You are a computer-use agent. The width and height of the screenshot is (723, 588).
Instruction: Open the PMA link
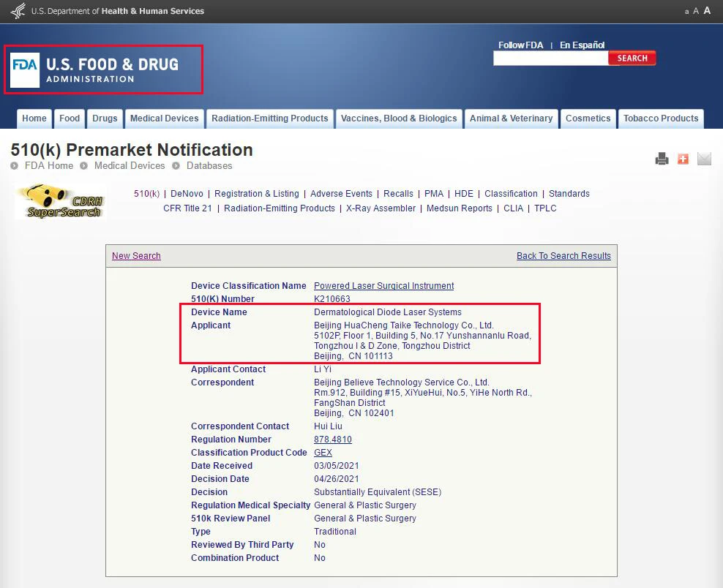tap(434, 194)
